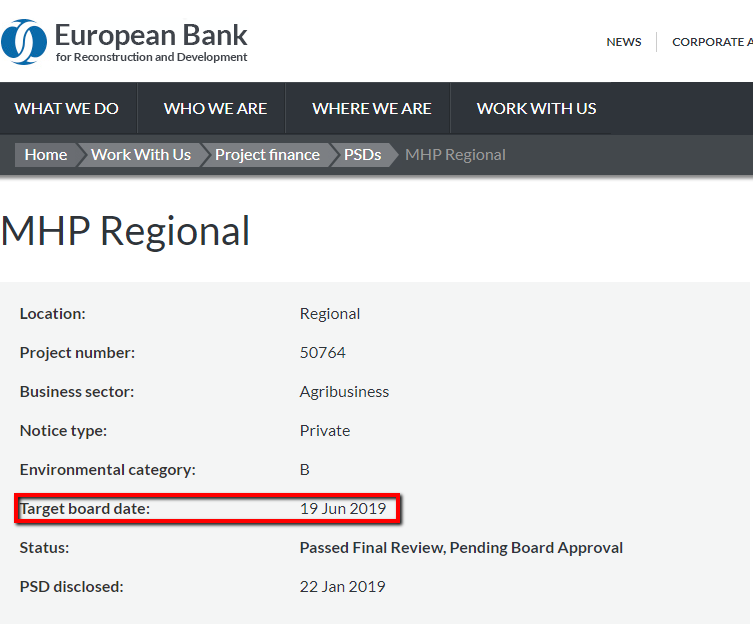Click the Target board date value 19 Jun 2019

point(343,508)
